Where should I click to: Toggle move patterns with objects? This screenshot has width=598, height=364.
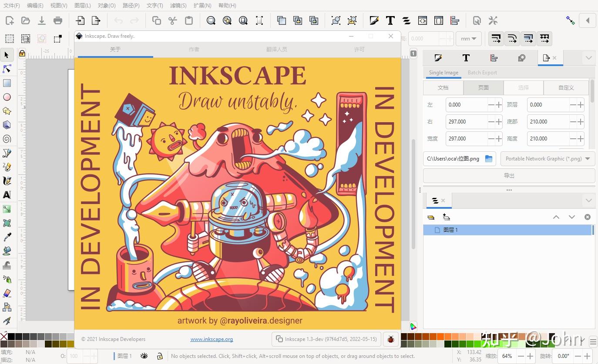(544, 38)
